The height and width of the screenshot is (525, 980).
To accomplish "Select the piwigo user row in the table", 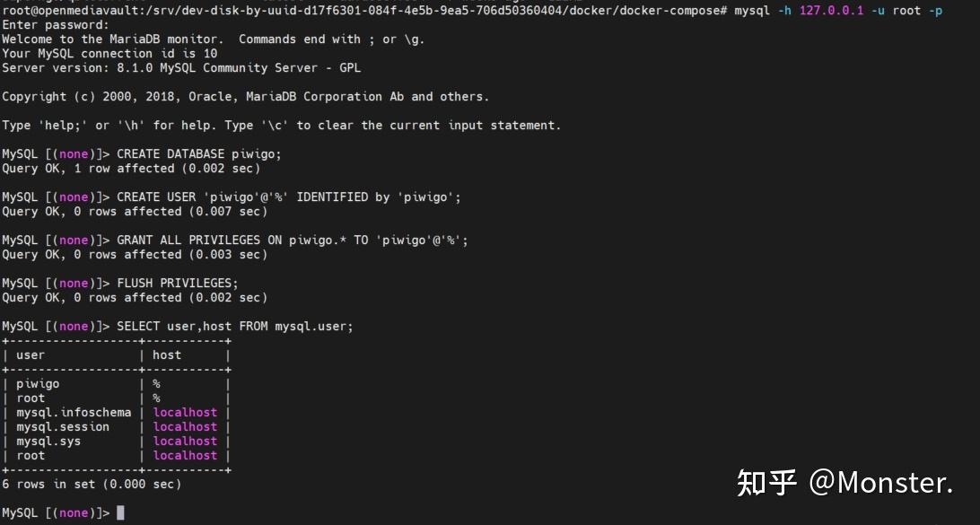I will [x=38, y=384].
